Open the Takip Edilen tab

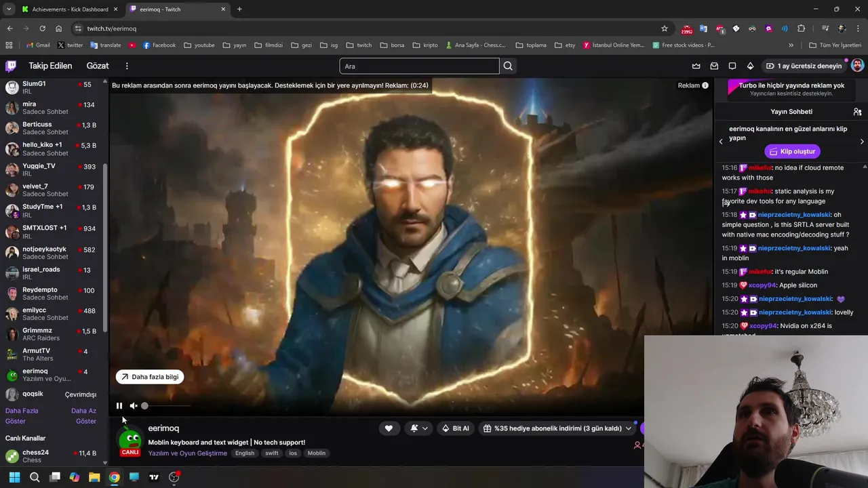[x=50, y=66]
